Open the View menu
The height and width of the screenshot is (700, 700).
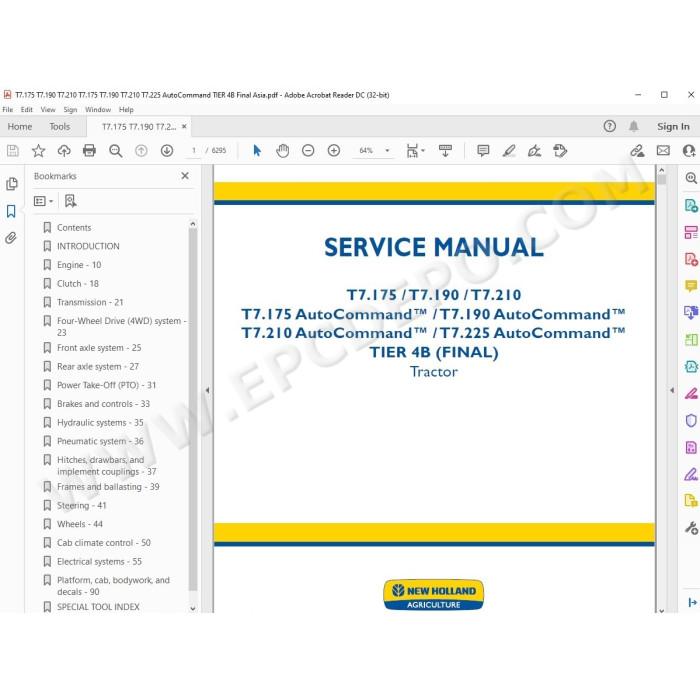(48, 109)
